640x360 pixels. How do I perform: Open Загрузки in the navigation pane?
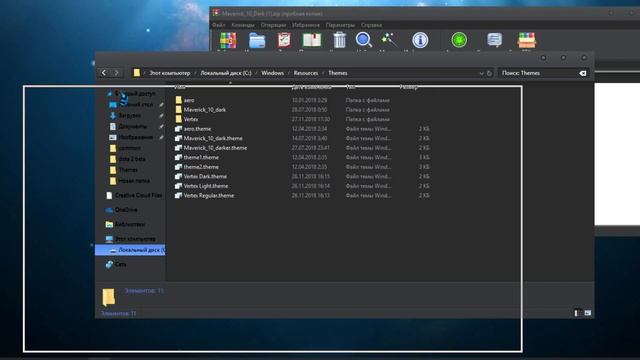[129, 116]
